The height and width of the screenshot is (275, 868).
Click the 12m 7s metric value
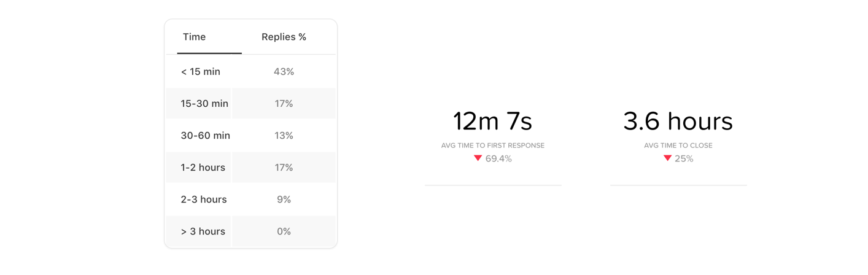(492, 121)
